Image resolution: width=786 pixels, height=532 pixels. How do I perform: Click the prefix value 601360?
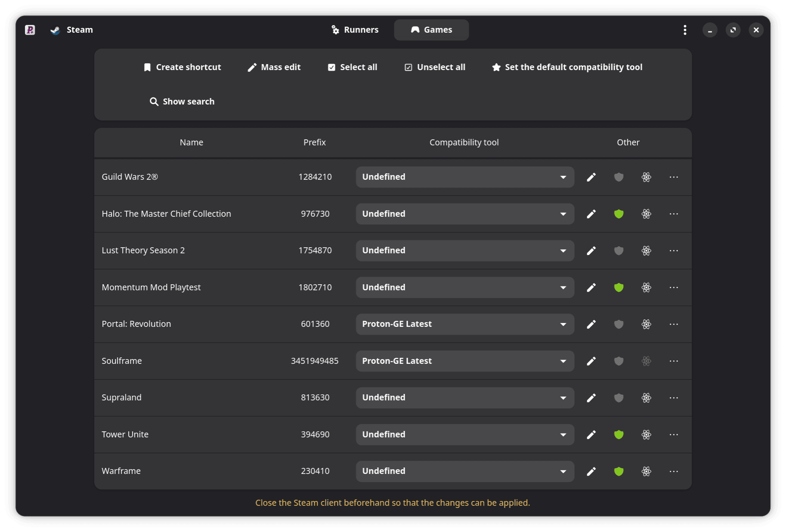[x=315, y=324]
